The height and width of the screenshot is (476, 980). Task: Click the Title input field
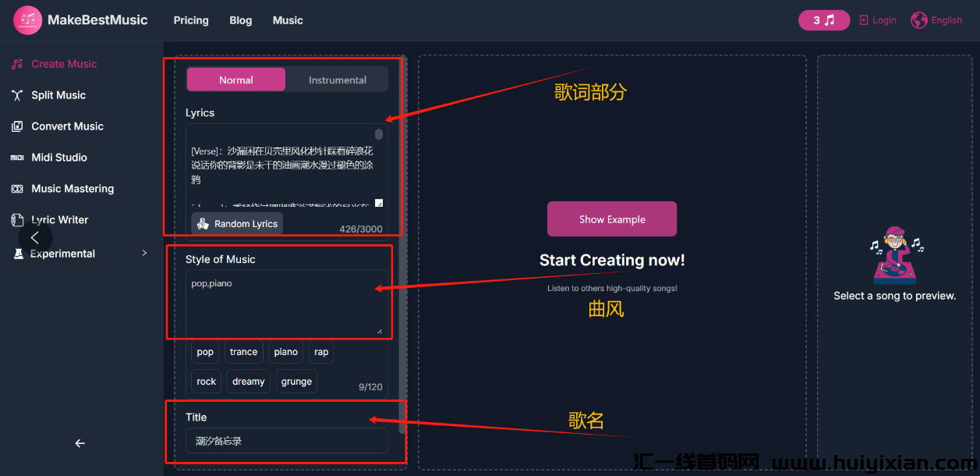pyautogui.click(x=287, y=440)
